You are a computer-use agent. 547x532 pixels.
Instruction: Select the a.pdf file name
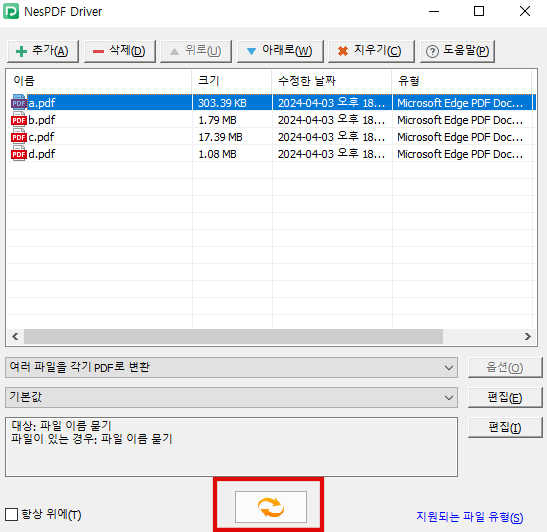tap(42, 103)
